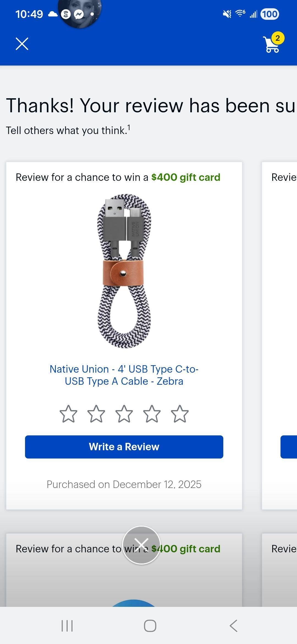Go to the Android home screen
This screenshot has height=644, width=297.
[x=150, y=626]
